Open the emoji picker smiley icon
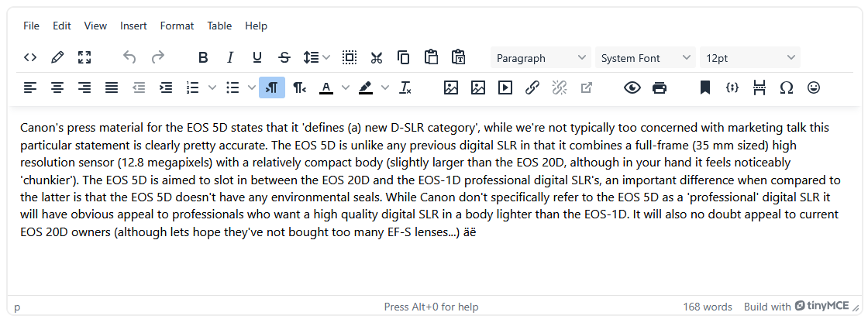The width and height of the screenshot is (868, 319). coord(814,88)
